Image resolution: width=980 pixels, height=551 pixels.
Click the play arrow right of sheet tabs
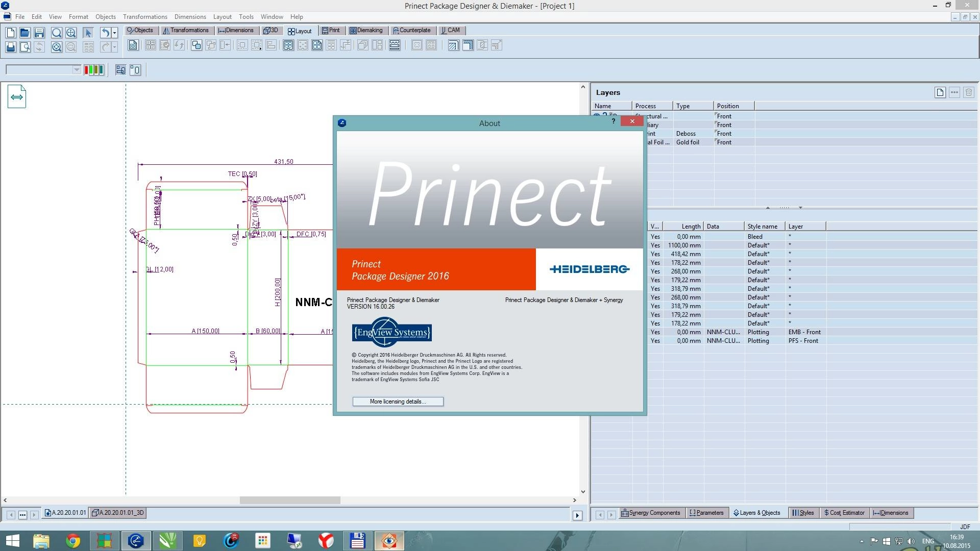pyautogui.click(x=577, y=515)
